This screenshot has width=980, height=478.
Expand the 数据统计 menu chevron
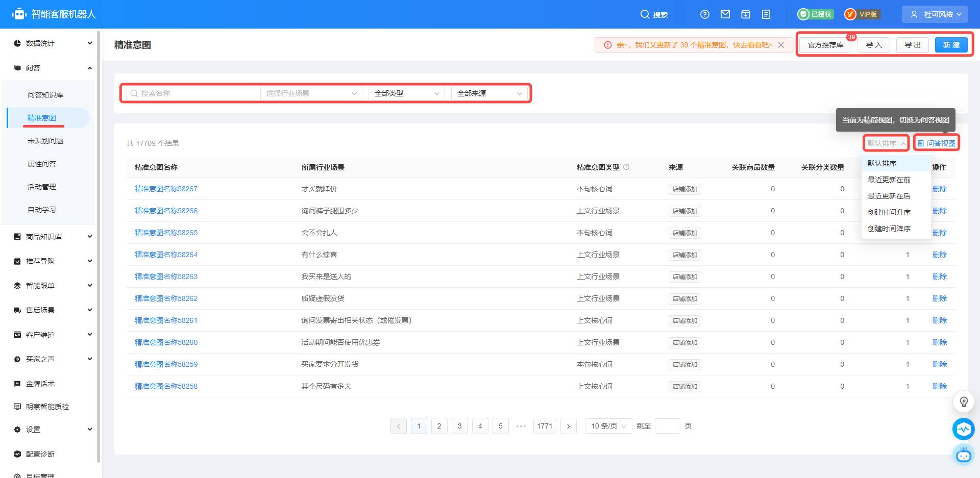[90, 43]
